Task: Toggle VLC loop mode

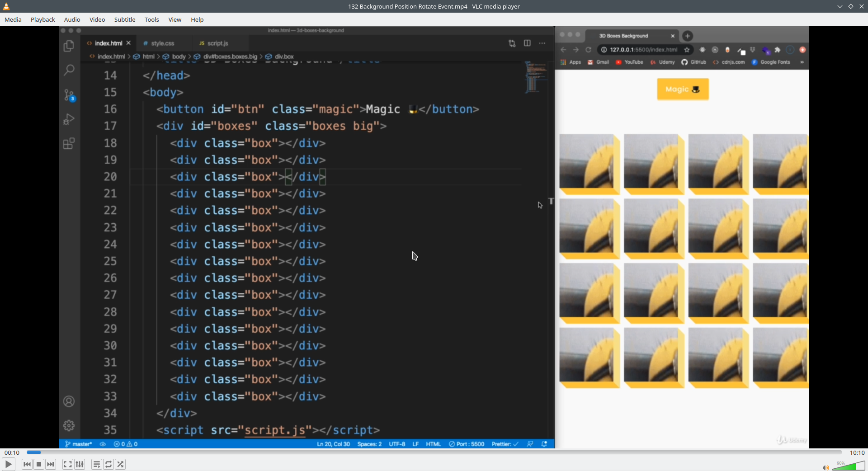Action: click(108, 464)
